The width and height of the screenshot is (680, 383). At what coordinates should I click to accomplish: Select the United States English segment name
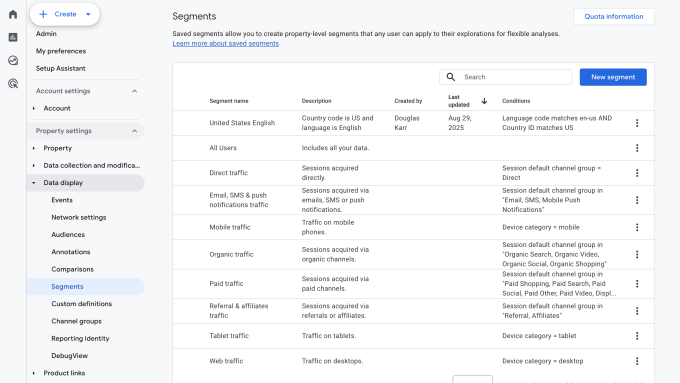click(x=242, y=123)
